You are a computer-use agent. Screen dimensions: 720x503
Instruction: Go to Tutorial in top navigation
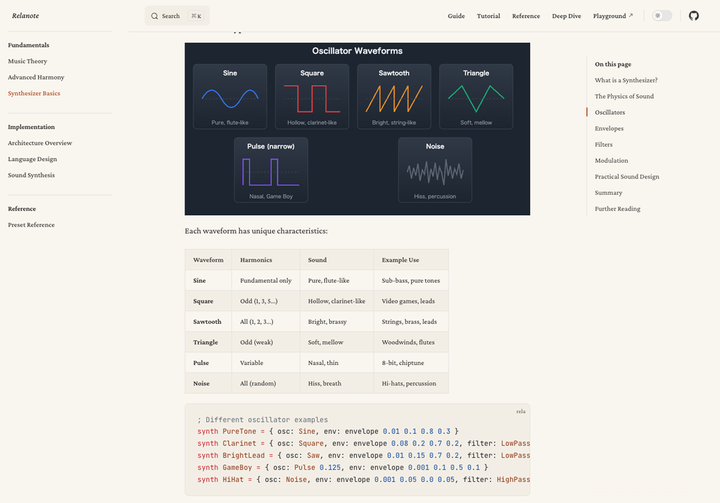(x=488, y=16)
